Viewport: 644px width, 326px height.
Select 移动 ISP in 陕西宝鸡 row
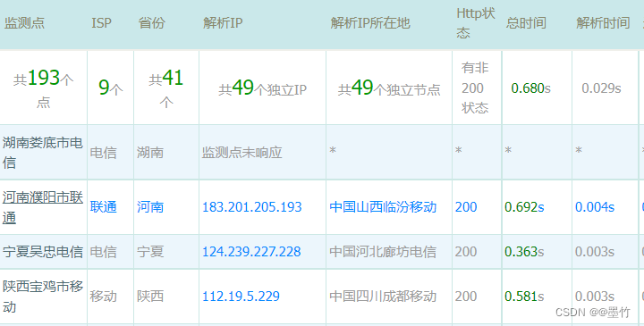(x=103, y=297)
